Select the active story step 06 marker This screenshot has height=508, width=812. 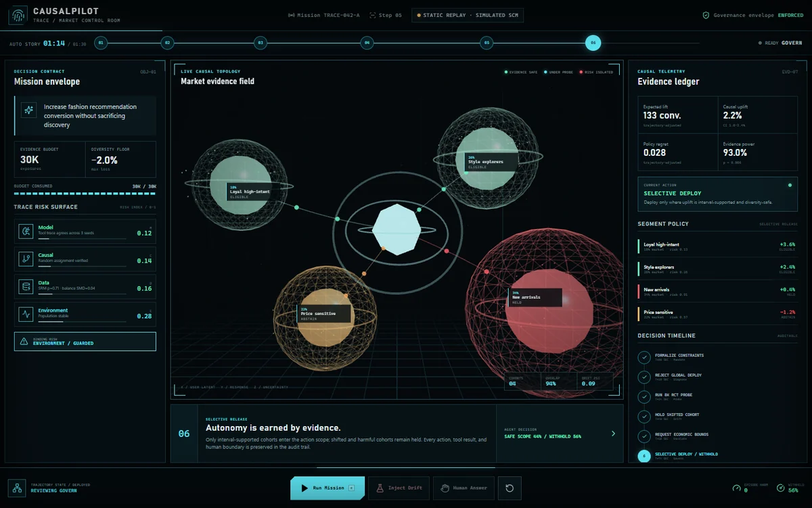click(593, 43)
